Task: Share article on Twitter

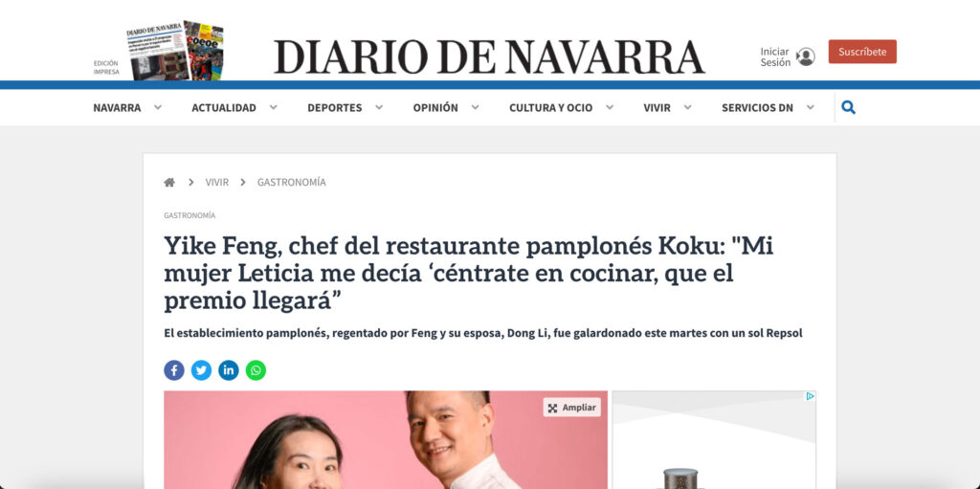Action: tap(201, 370)
